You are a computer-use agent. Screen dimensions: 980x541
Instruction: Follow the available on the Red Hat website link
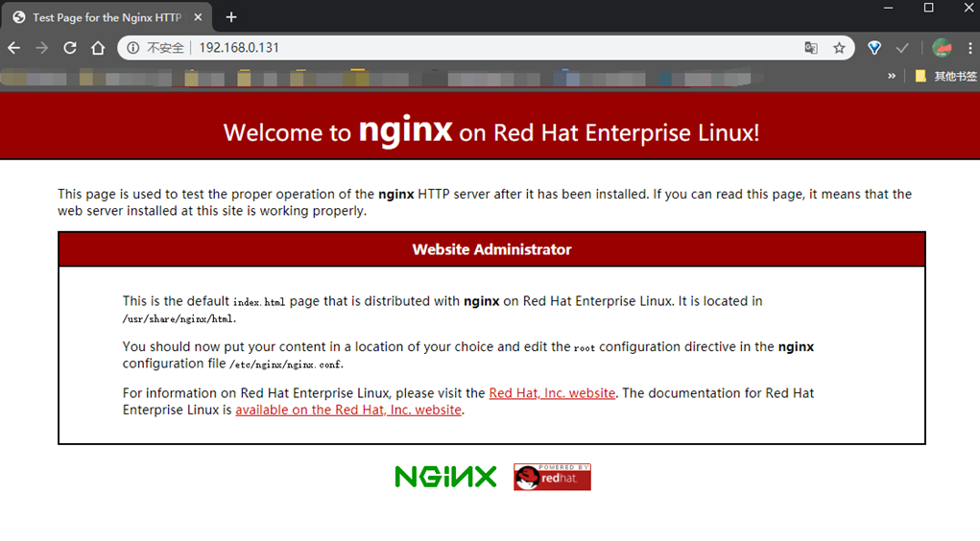coord(348,410)
